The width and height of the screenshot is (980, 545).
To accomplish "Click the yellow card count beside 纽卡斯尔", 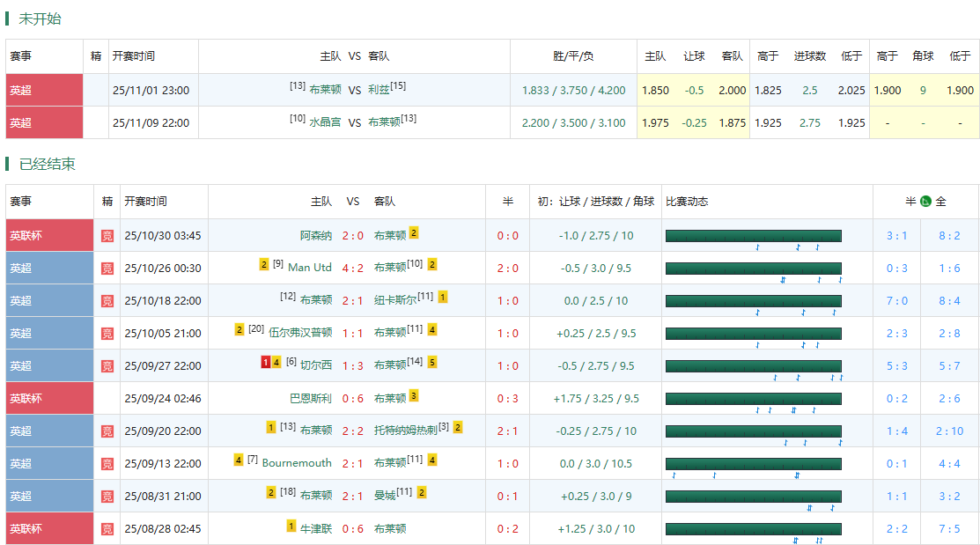I will tap(443, 298).
